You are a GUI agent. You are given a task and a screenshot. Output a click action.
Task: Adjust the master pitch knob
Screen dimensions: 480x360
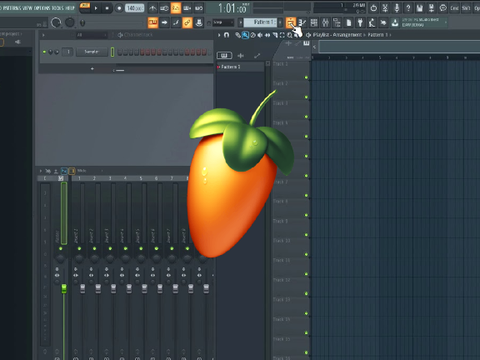tap(70, 23)
